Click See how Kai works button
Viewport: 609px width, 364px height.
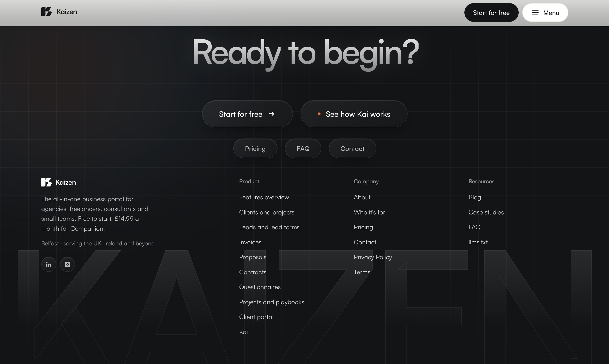[x=354, y=114]
